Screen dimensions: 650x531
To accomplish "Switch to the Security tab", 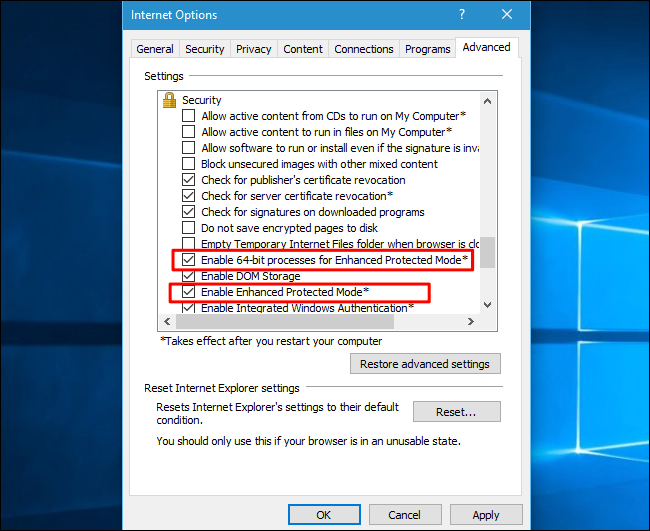I will [x=205, y=49].
